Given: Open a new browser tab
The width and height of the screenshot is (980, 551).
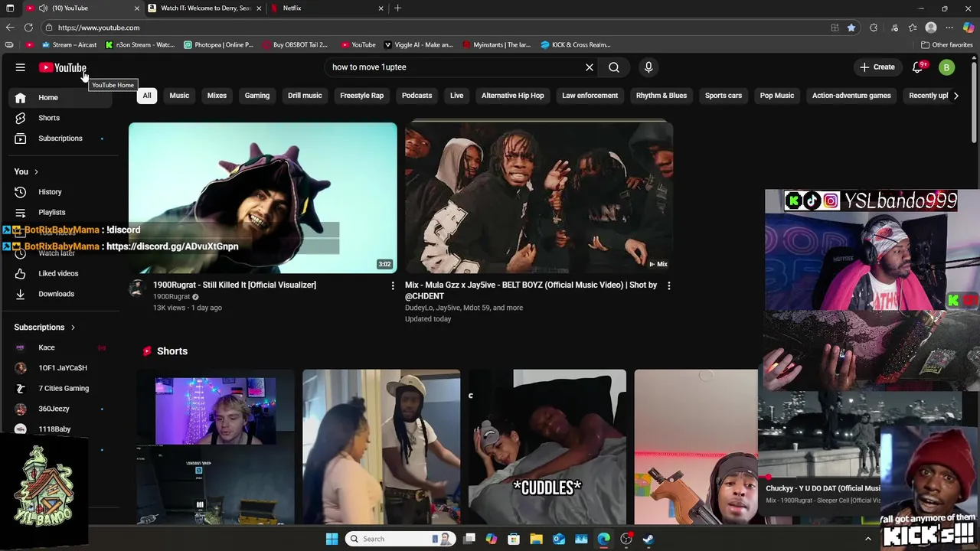Looking at the screenshot, I should click(397, 8).
